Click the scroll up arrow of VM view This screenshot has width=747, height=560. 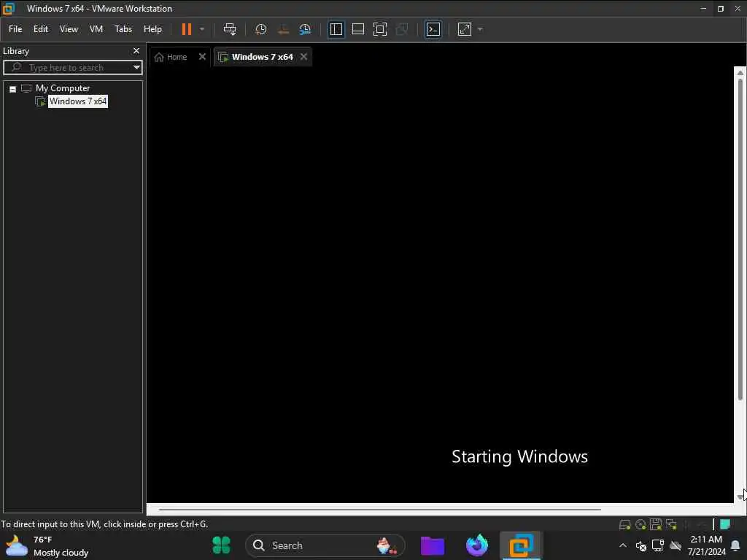point(740,72)
